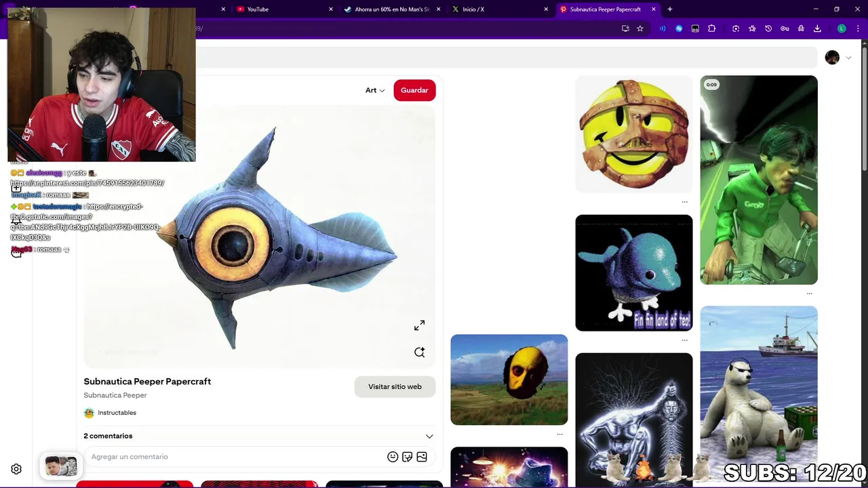The image size is (868, 488).
Task: Add an image to the comment
Action: pyautogui.click(x=422, y=457)
